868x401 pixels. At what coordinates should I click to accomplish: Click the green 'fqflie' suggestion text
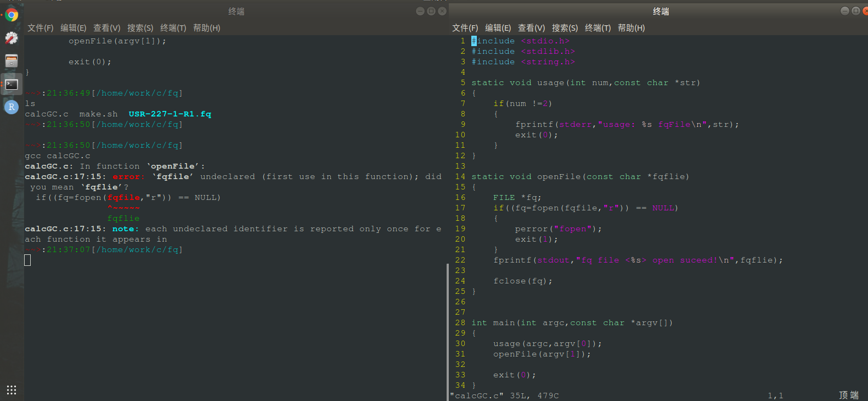pos(123,218)
